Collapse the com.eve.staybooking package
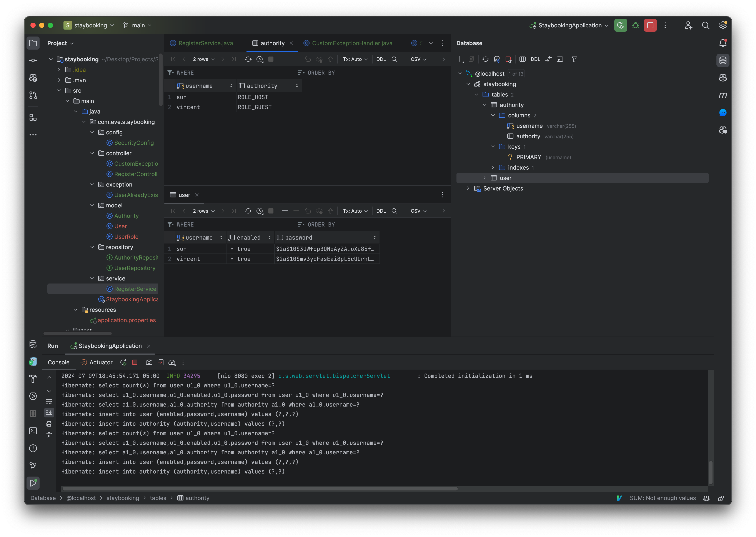This screenshot has height=537, width=756. [84, 122]
